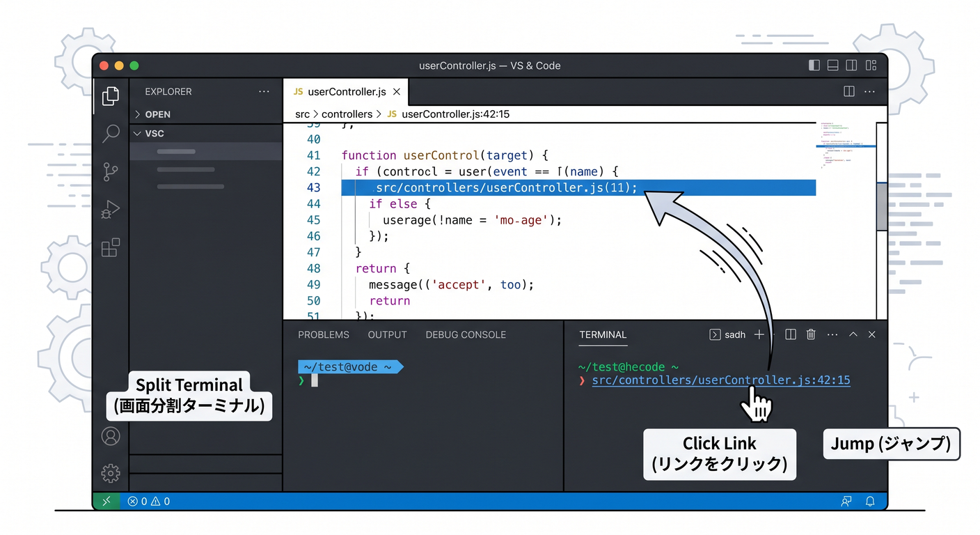Viewport: 980px width, 535px height.
Task: Open the feedback icon in status bar
Action: coord(846,501)
